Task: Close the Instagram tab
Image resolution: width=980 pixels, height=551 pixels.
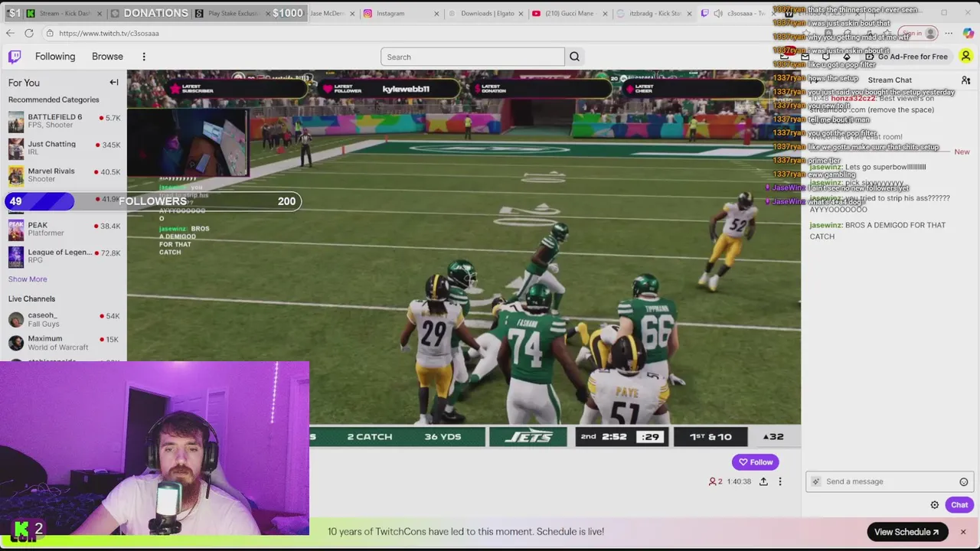Action: (437, 13)
